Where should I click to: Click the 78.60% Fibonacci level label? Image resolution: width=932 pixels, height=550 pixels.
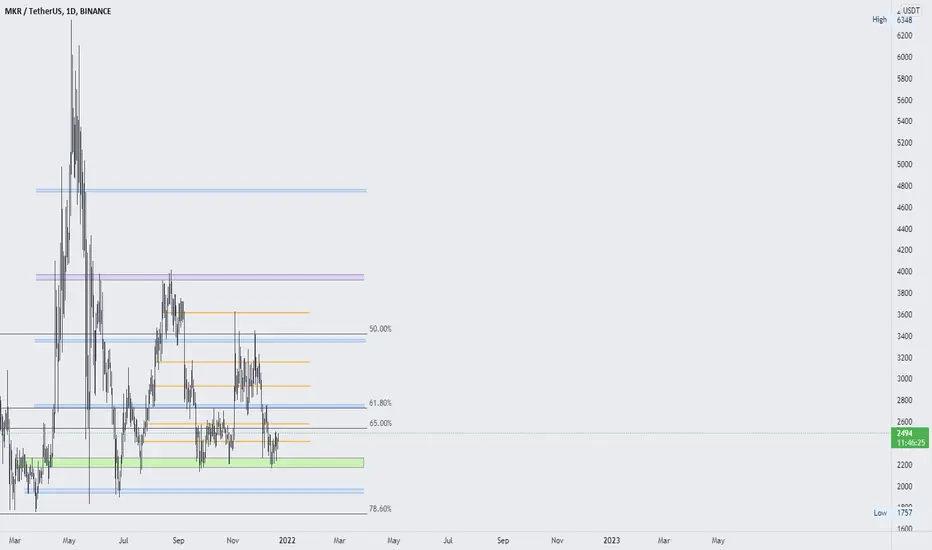coord(380,509)
